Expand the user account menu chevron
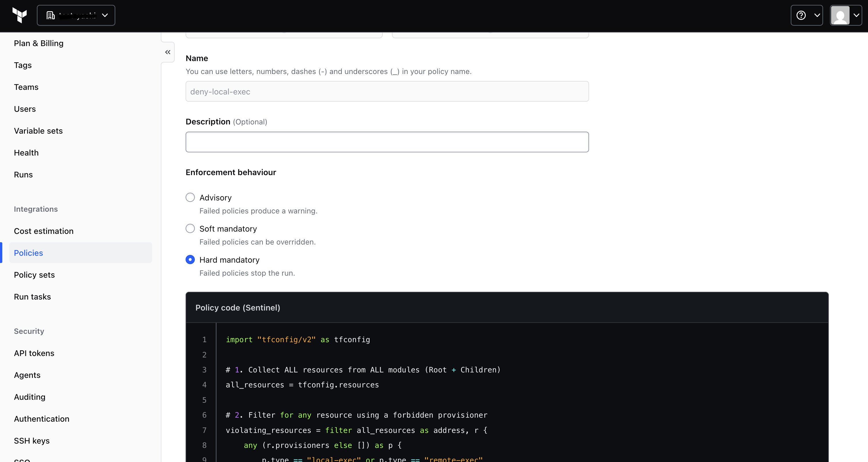868x462 pixels. tap(856, 15)
